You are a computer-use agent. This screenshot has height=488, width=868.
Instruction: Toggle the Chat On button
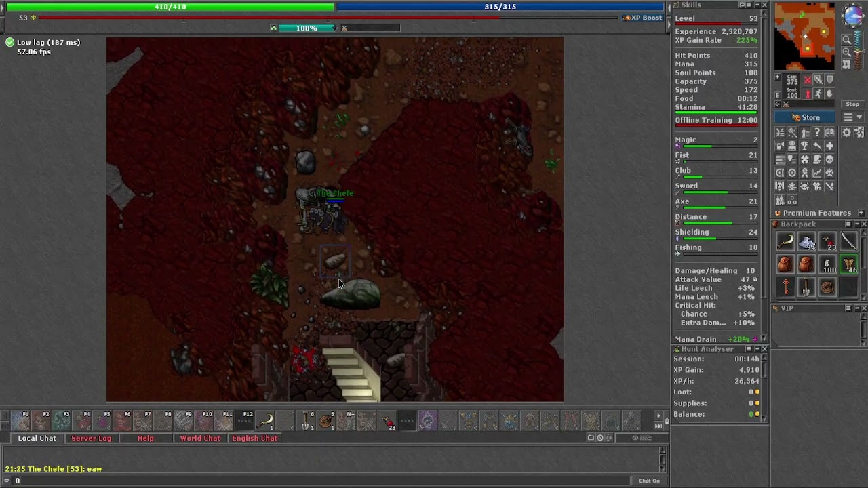(x=649, y=481)
